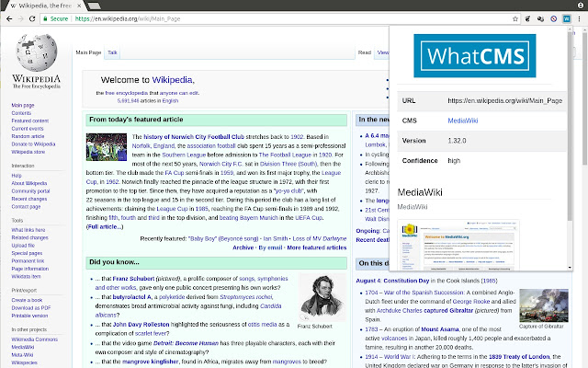The width and height of the screenshot is (588, 368).
Task: Click Donate to Wikipedia link
Action: pyautogui.click(x=33, y=144)
